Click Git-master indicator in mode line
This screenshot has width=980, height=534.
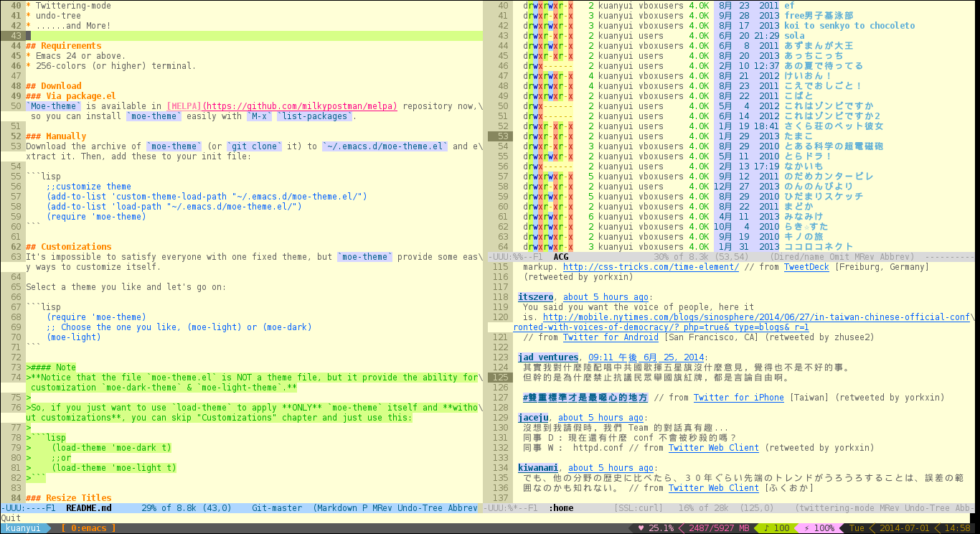point(277,508)
